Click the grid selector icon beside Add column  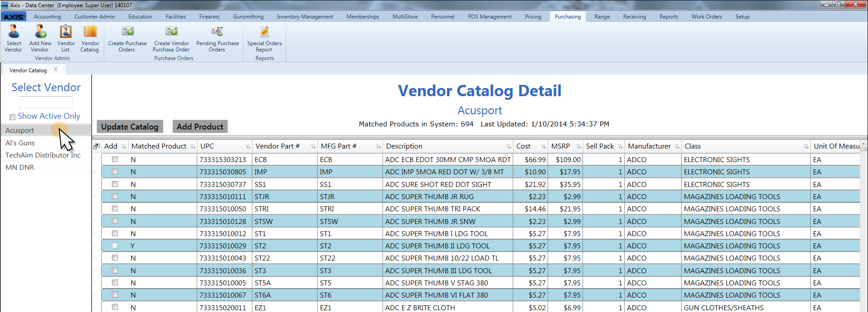[97, 146]
